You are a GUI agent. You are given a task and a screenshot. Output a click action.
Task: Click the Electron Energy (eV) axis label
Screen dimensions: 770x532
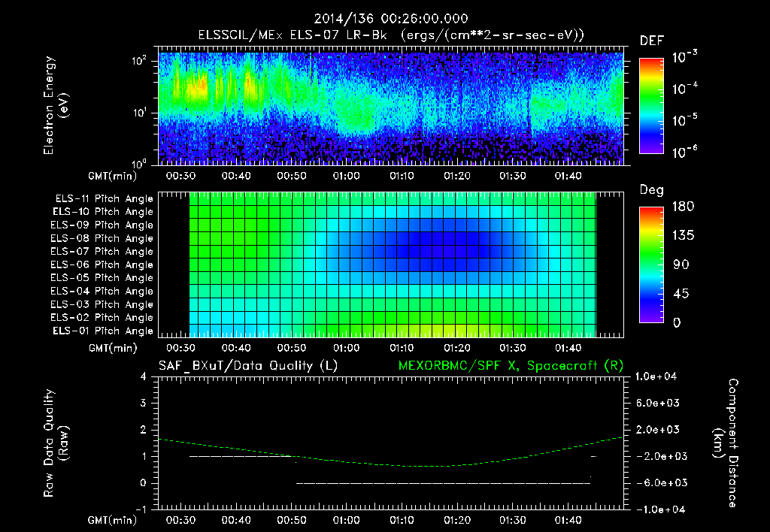(56, 105)
